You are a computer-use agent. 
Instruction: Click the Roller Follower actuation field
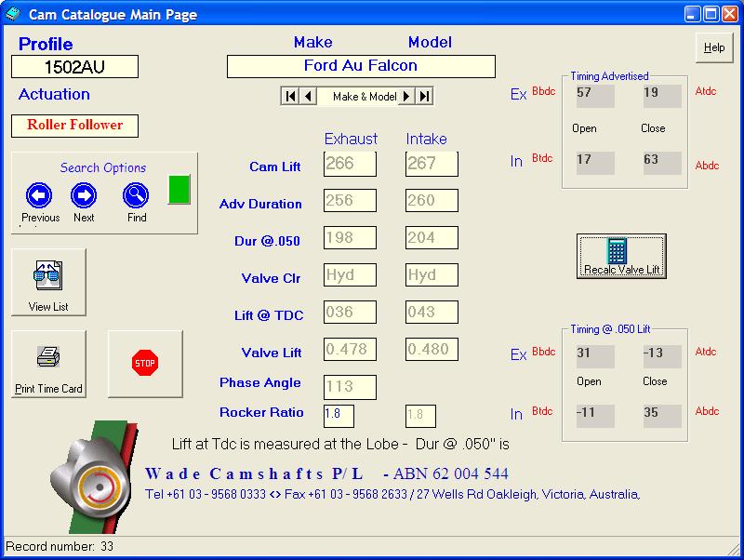pos(74,126)
